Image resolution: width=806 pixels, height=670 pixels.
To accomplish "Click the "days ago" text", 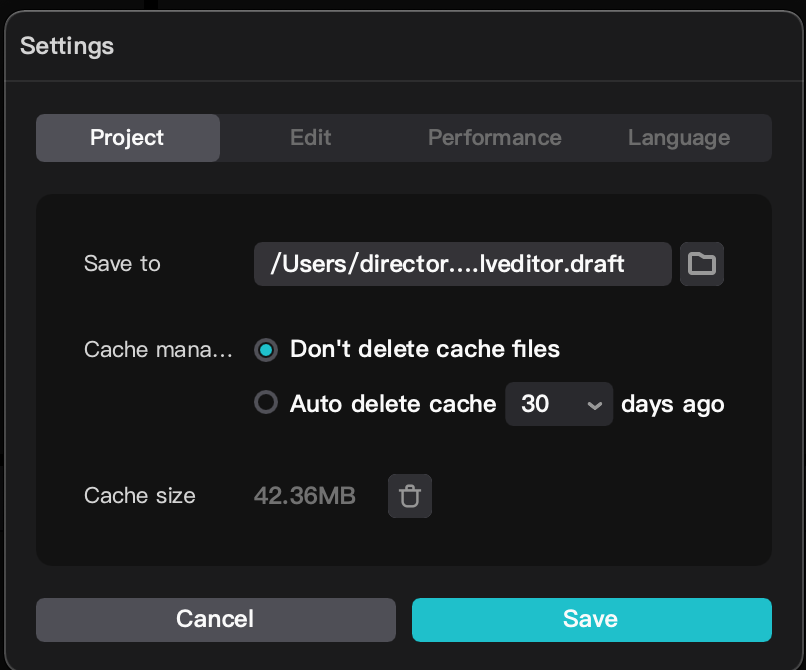I will pyautogui.click(x=672, y=404).
